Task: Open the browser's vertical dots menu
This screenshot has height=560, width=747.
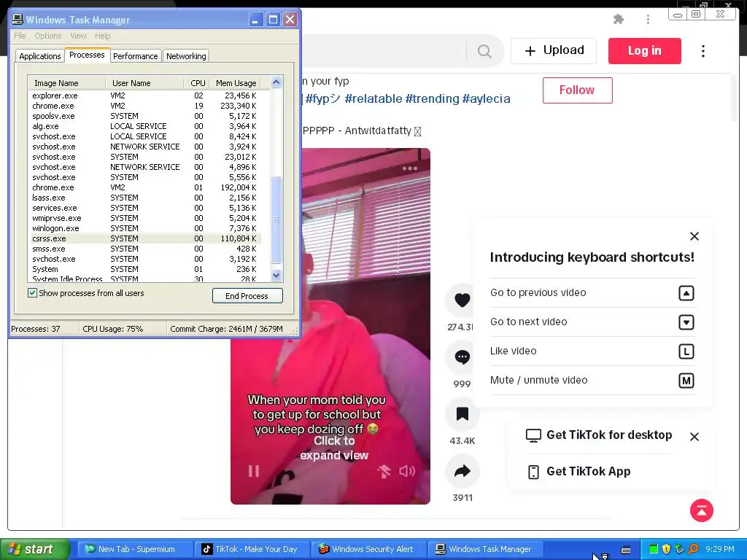Action: (648, 20)
